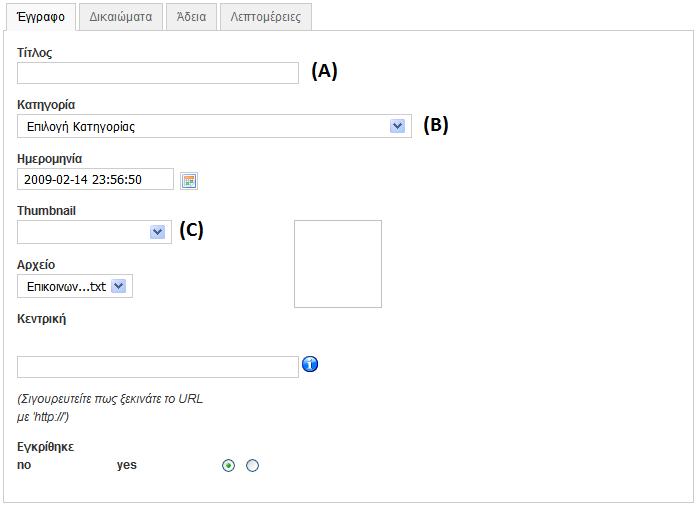Click the blue info icon beside URL field
This screenshot has width=698, height=507.
[x=310, y=364]
